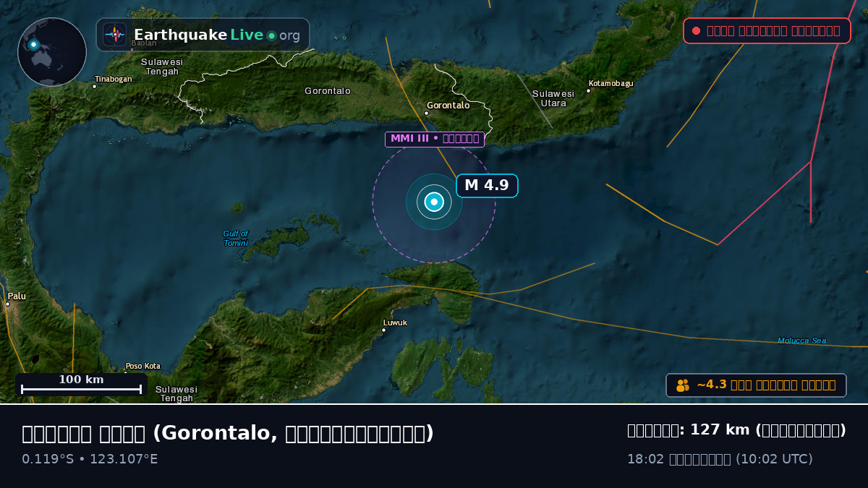Click the Sulawesi Tengah label near Tinabogan
This screenshot has height=488, width=868.
[162, 67]
